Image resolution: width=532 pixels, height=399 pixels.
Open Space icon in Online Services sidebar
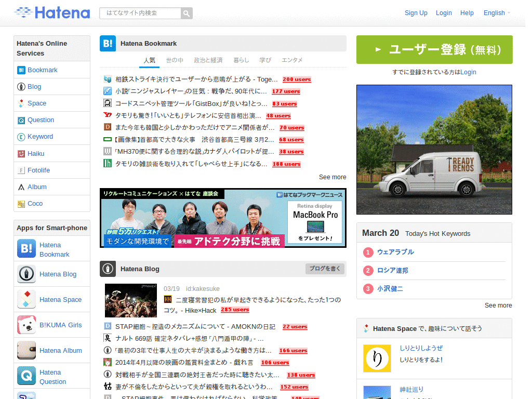pos(21,103)
